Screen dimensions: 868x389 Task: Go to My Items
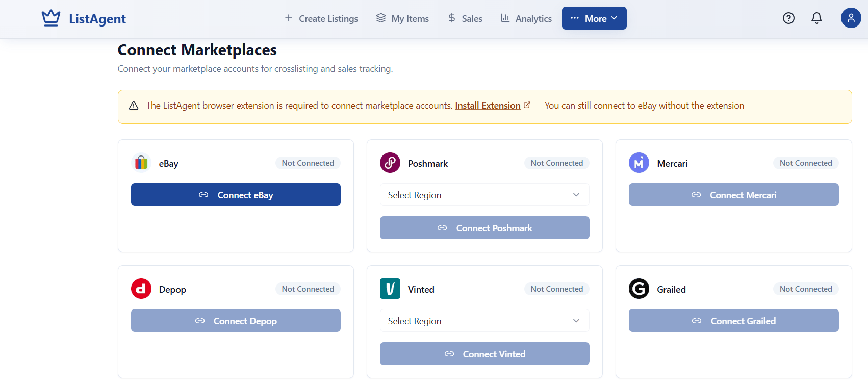tap(402, 18)
